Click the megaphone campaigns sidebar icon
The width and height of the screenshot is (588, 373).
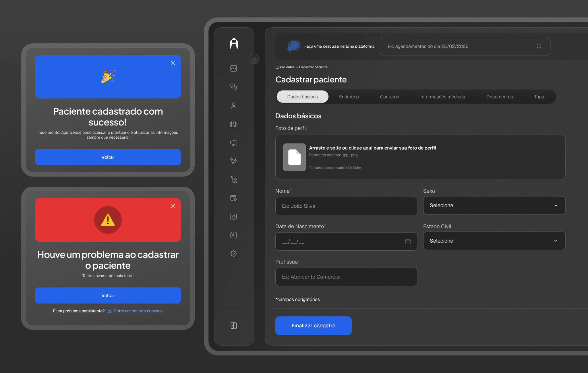(x=234, y=143)
